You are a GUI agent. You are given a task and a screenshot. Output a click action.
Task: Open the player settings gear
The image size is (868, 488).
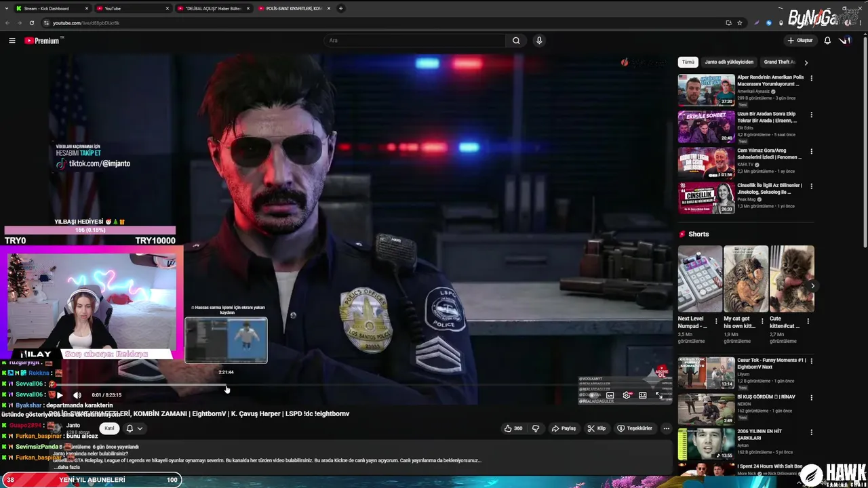click(626, 395)
